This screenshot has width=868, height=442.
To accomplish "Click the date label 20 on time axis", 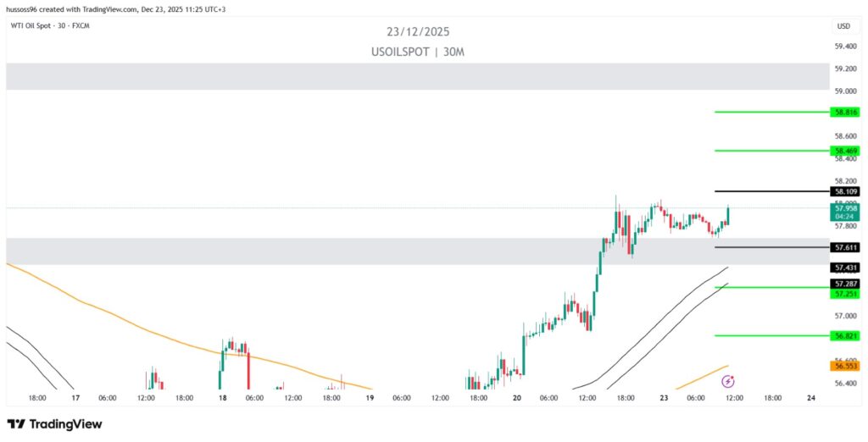I will pos(517,397).
